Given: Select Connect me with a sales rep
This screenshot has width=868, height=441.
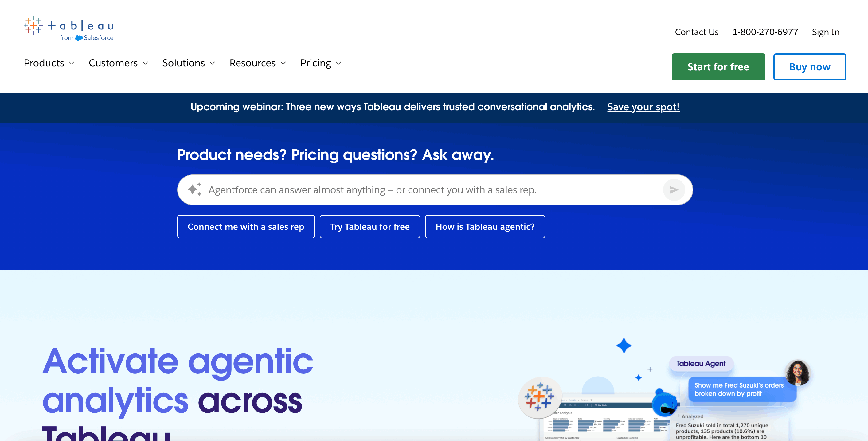Looking at the screenshot, I should click(x=246, y=227).
